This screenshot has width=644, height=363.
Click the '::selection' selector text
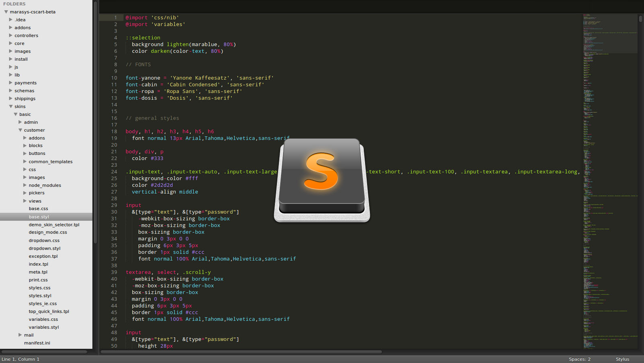click(143, 38)
